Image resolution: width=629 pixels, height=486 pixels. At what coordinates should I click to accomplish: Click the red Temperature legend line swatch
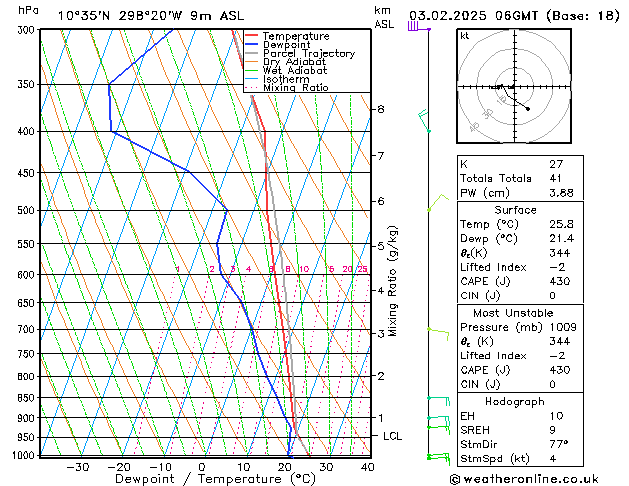coord(252,36)
